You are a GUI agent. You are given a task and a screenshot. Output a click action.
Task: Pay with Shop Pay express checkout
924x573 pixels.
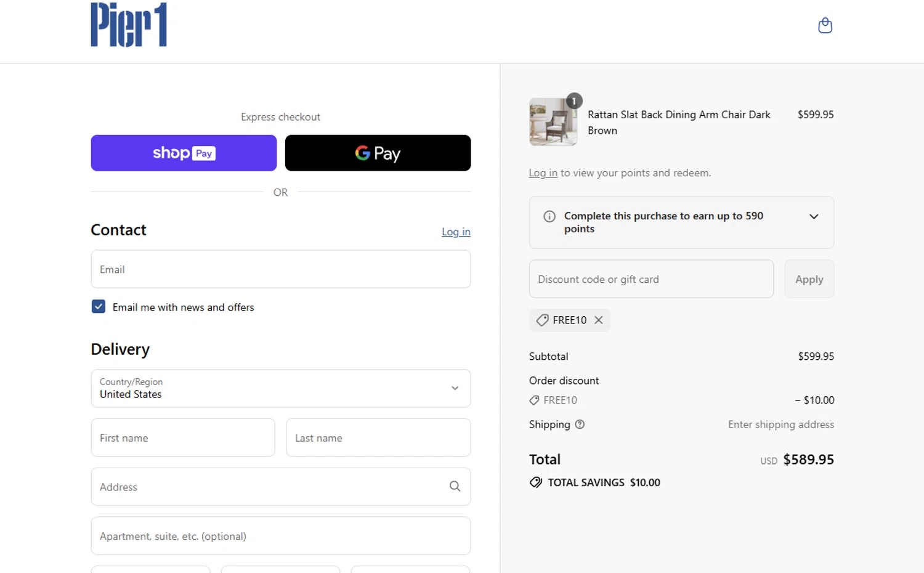tap(184, 153)
